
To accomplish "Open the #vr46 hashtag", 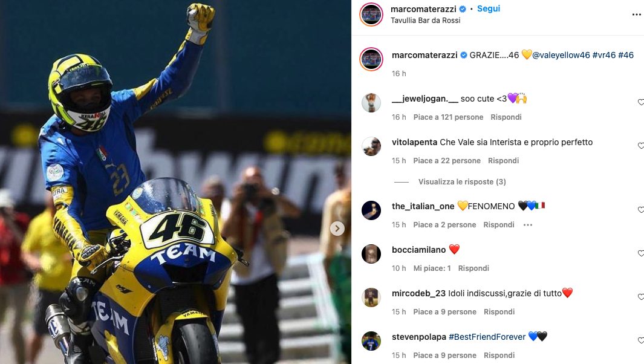I will click(x=603, y=55).
